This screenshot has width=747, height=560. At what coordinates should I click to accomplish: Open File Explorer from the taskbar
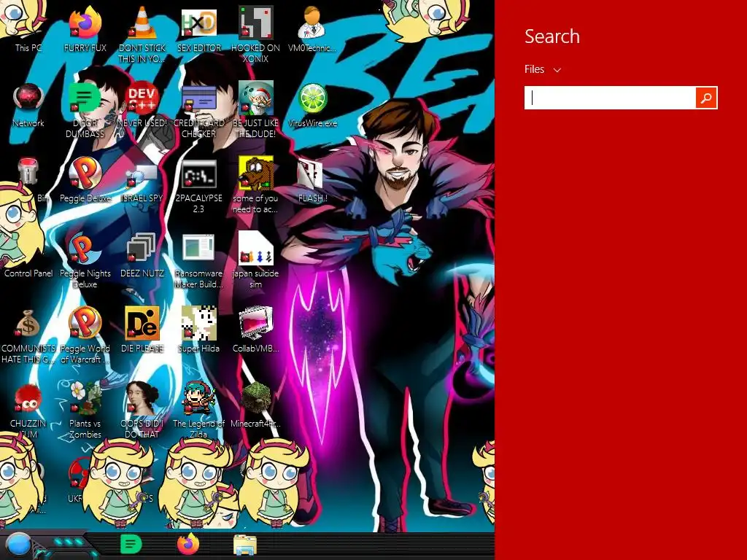pos(245,545)
